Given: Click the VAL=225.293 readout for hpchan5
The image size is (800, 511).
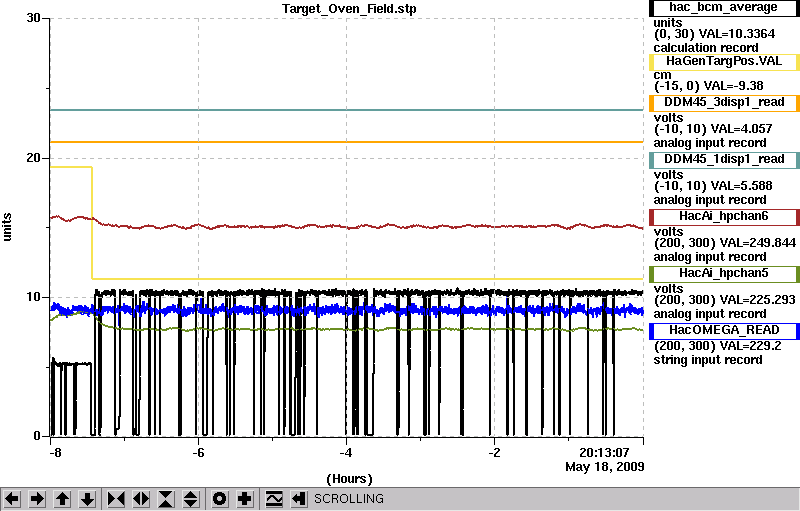Looking at the screenshot, I should [x=758, y=300].
